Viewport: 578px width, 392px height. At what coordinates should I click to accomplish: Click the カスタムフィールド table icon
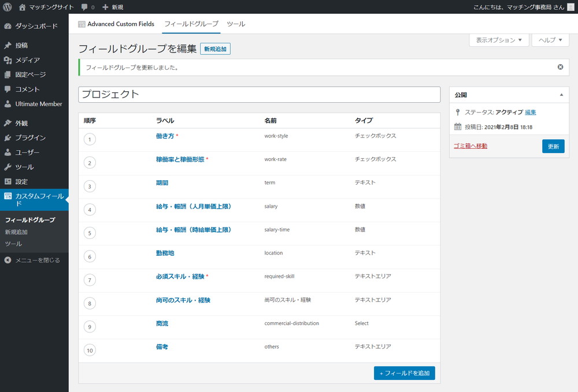point(8,196)
